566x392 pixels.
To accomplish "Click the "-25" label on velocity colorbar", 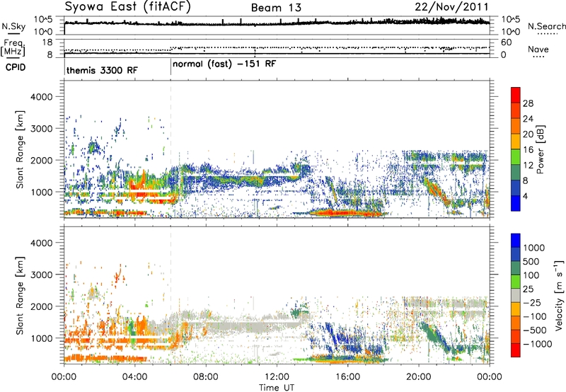I will point(532,303).
